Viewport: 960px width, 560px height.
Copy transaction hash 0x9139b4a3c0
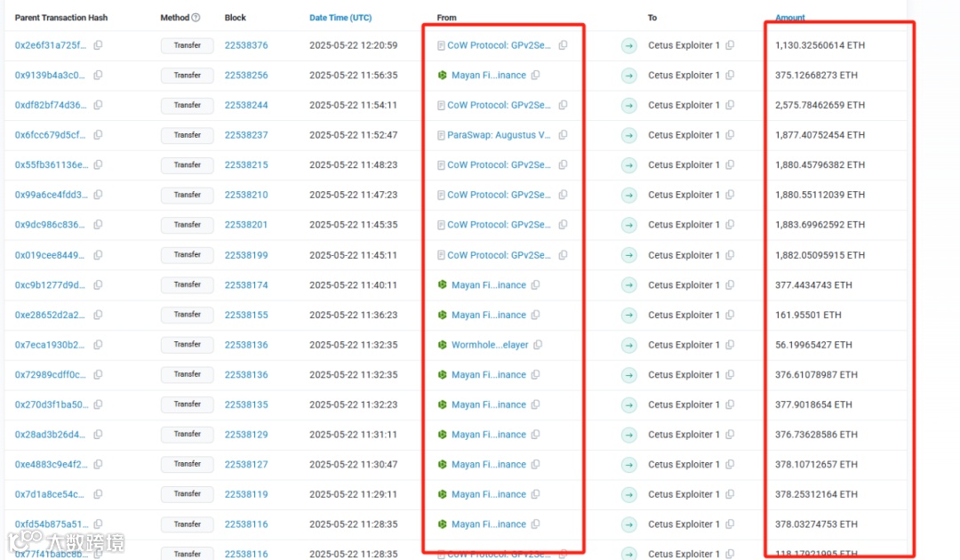98,76
